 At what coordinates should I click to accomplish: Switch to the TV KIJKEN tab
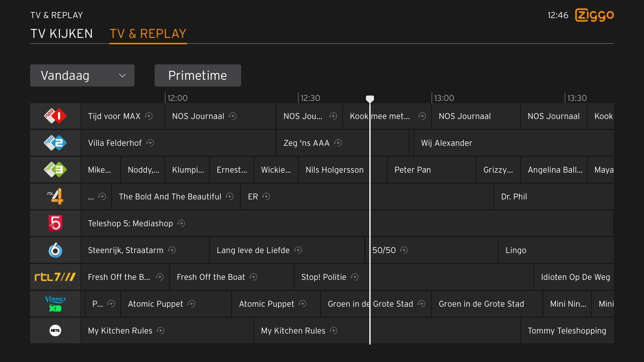[62, 33]
